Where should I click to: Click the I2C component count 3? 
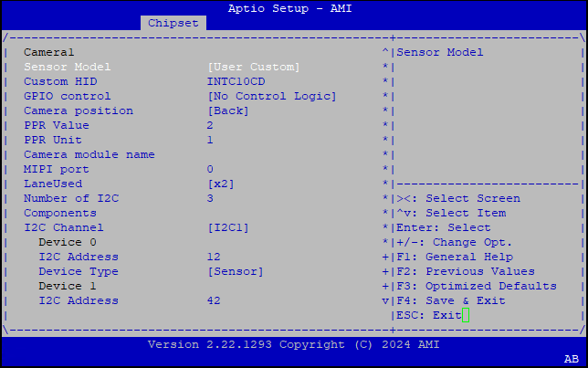(210, 198)
